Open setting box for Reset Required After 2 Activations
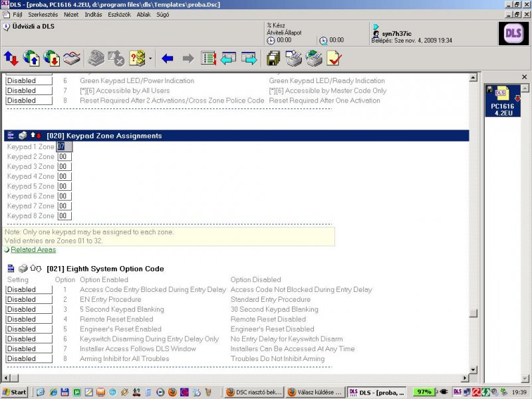This screenshot has width=532, height=399. click(29, 100)
